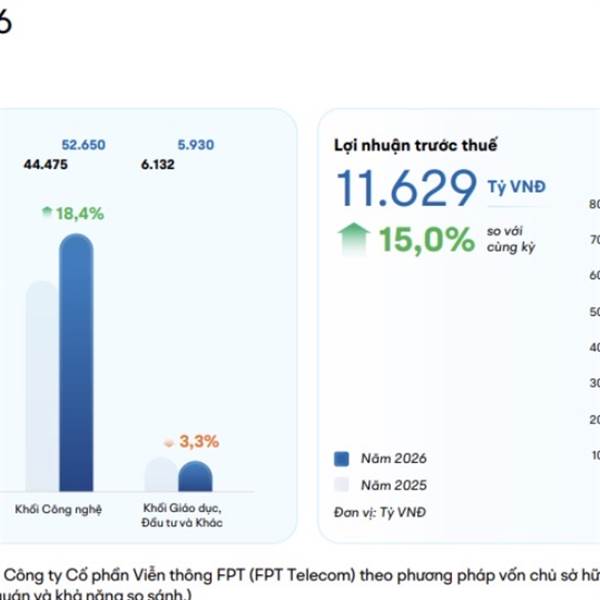Click the 6.132 value label
Viewport: 600px width, 600px height.
pyautogui.click(x=159, y=165)
